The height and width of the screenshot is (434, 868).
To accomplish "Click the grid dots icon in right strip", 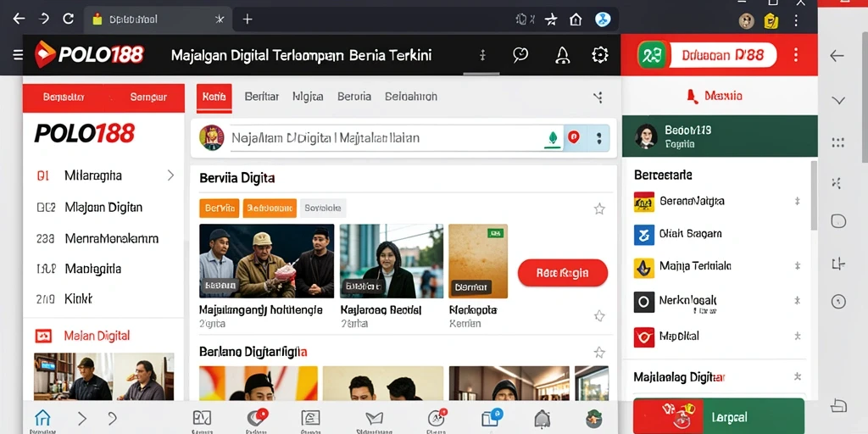I will (838, 142).
